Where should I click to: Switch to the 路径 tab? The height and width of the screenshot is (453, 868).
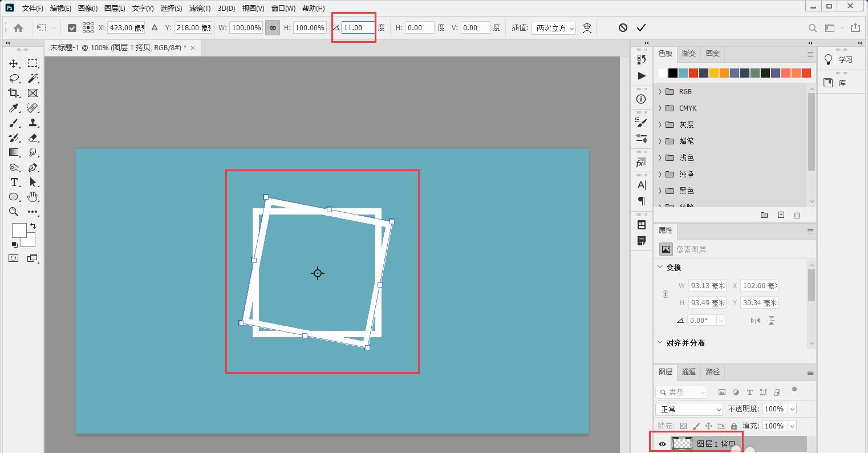pyautogui.click(x=713, y=372)
